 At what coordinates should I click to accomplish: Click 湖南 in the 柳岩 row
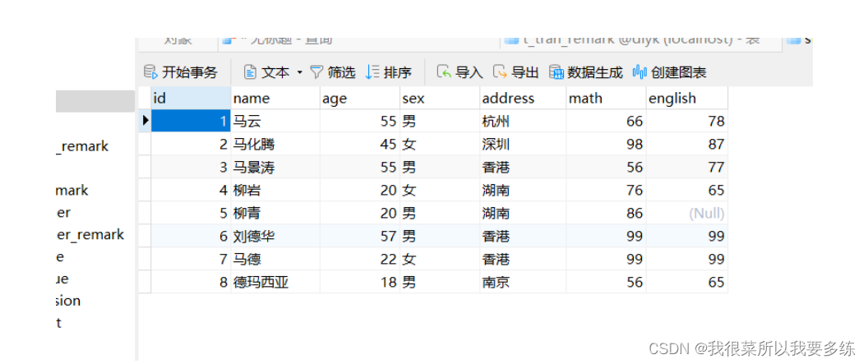(x=523, y=190)
